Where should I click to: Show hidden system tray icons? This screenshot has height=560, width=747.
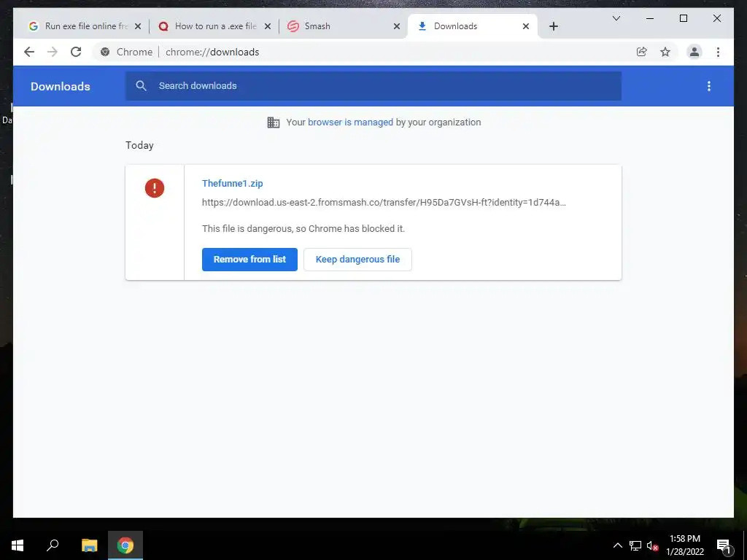tap(617, 545)
